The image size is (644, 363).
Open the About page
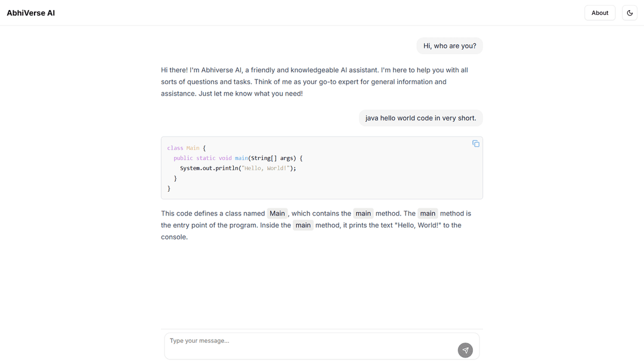(600, 13)
